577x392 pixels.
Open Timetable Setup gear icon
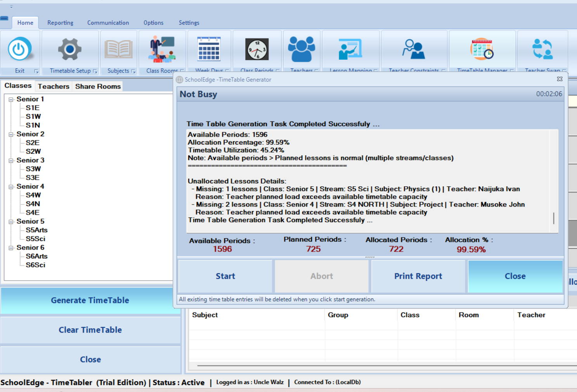click(70, 49)
